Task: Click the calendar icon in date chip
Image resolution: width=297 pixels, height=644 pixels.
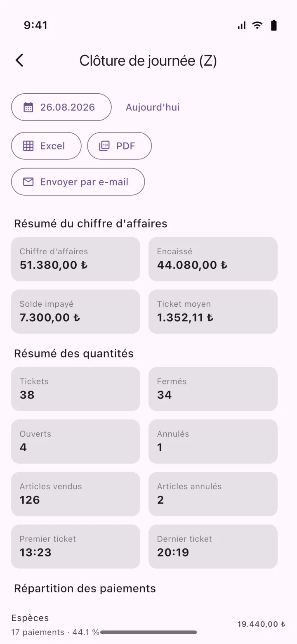Action: 28,107
